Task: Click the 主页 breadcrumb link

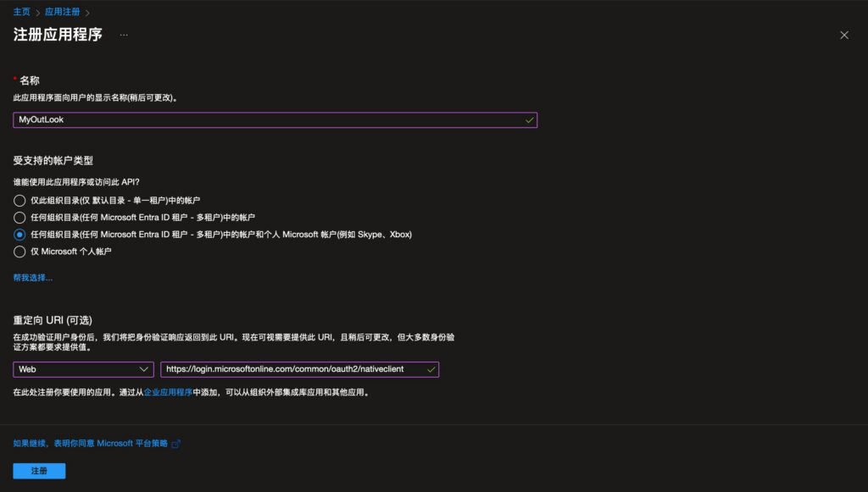Action: pyautogui.click(x=22, y=12)
